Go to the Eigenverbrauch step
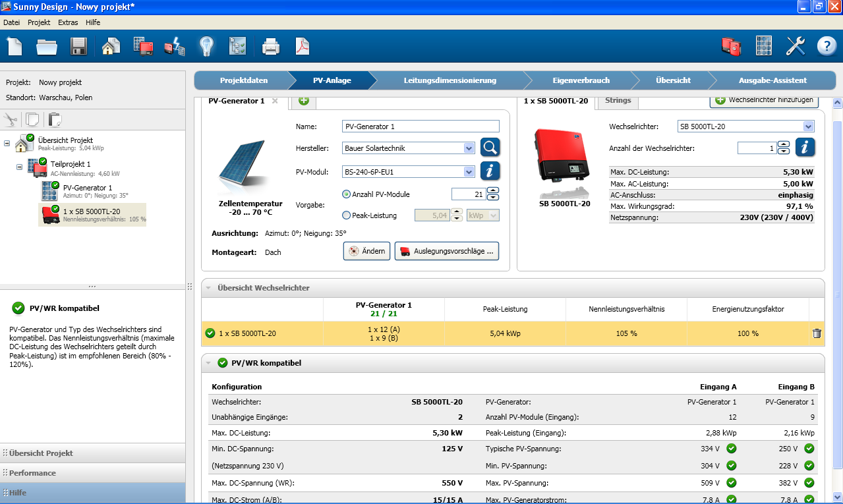Image resolution: width=843 pixels, height=504 pixels. [x=581, y=80]
